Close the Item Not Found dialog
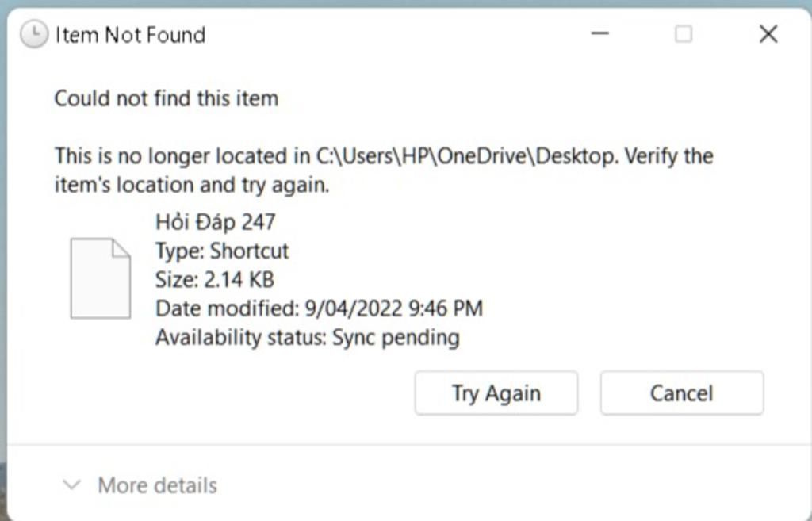Viewport: 812px width, 521px height. 768,34
